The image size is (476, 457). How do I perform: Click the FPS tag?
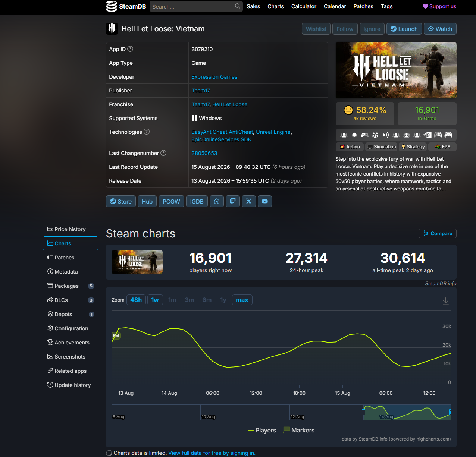[x=442, y=147]
